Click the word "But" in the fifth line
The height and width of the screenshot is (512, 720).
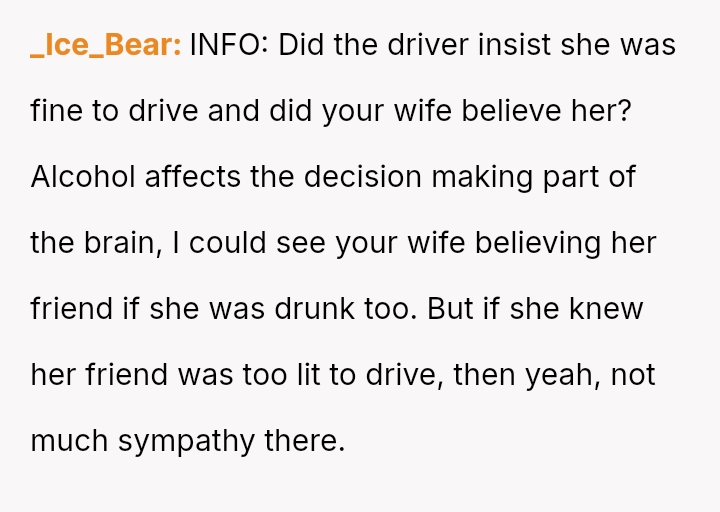451,309
